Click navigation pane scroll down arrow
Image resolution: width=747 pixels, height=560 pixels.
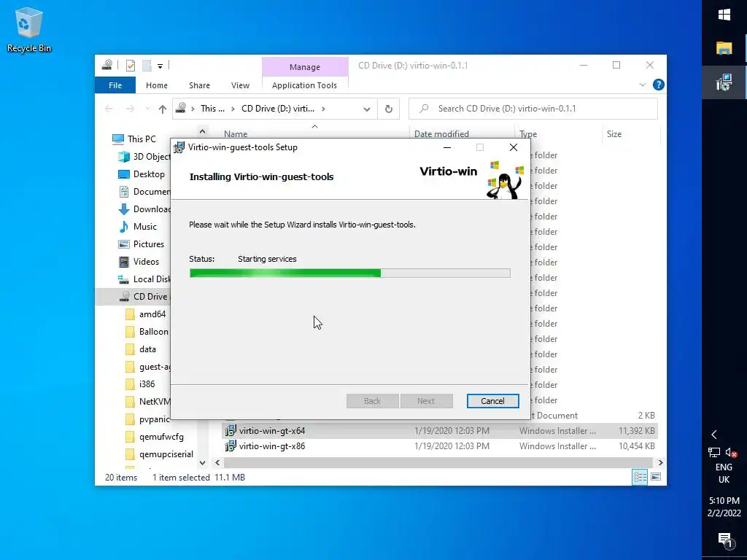pyautogui.click(x=203, y=462)
